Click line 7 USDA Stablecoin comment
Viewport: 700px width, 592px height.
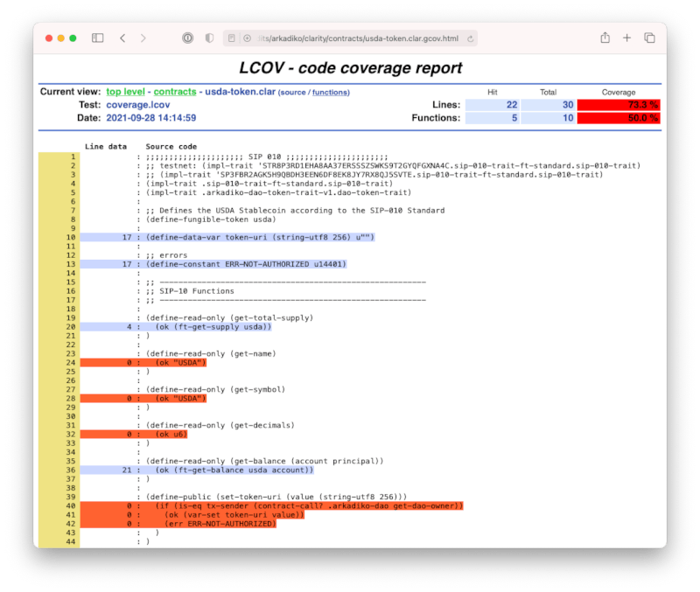pyautogui.click(x=295, y=211)
